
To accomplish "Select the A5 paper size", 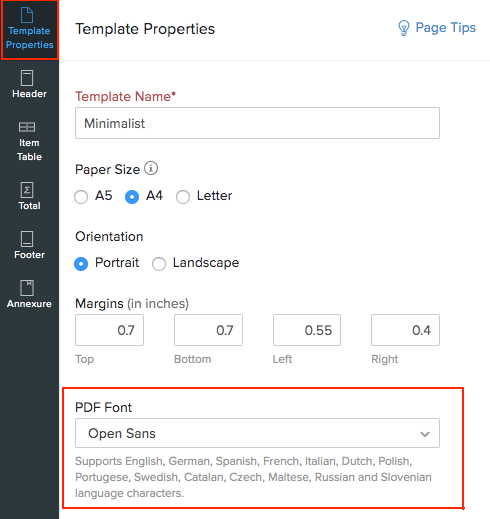I will (81, 197).
